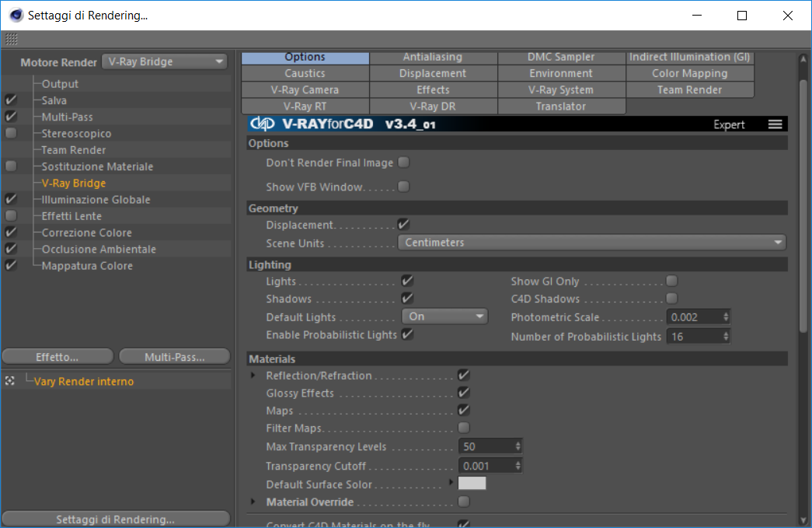Image resolution: width=812 pixels, height=528 pixels.
Task: Enable Don't Render Final Image checkbox
Action: (403, 163)
